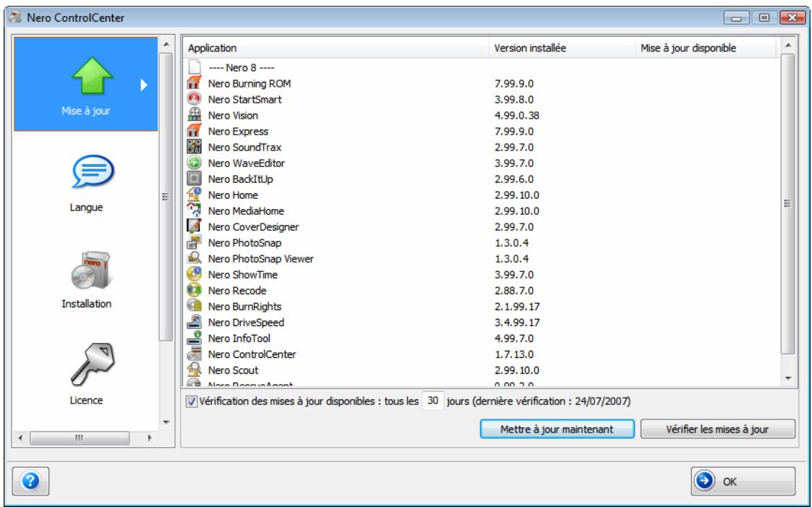The height and width of the screenshot is (507, 812).
Task: Click version 2.1.99.17 of Nero BurnRights
Action: 517,307
